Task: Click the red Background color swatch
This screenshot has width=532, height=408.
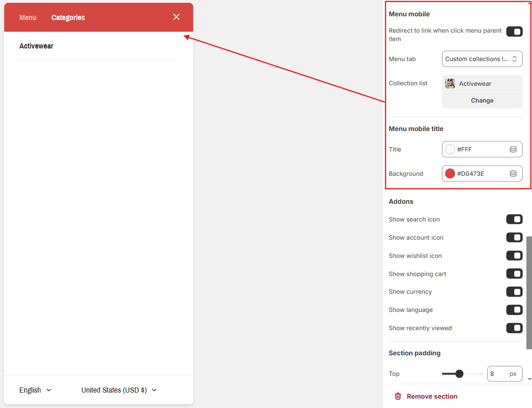Action: pyautogui.click(x=450, y=174)
